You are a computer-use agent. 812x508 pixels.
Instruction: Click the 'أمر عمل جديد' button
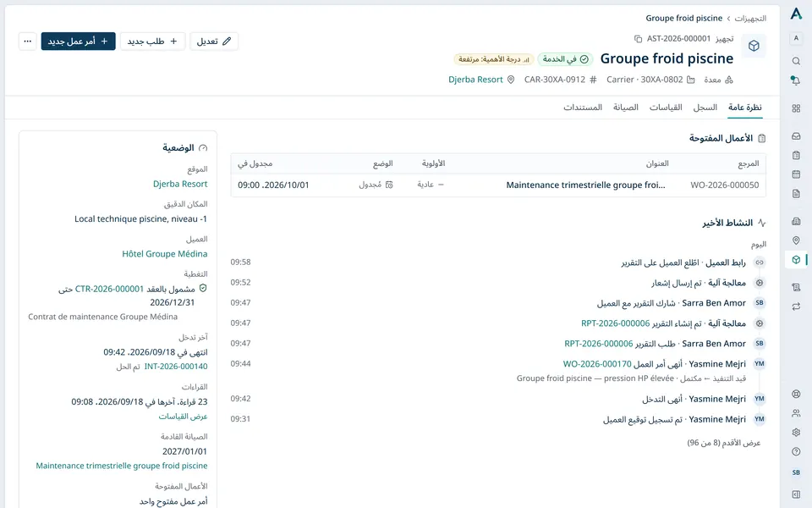click(78, 41)
